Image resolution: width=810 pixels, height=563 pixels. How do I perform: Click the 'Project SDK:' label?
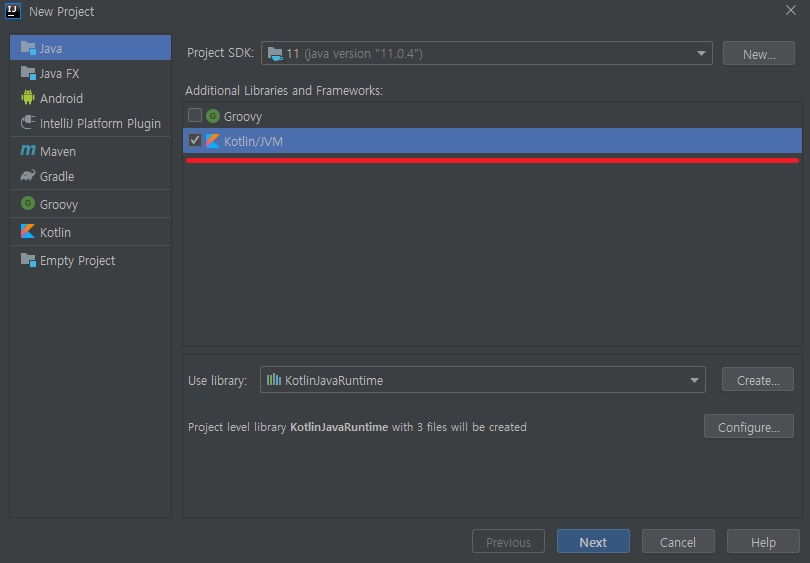point(221,53)
